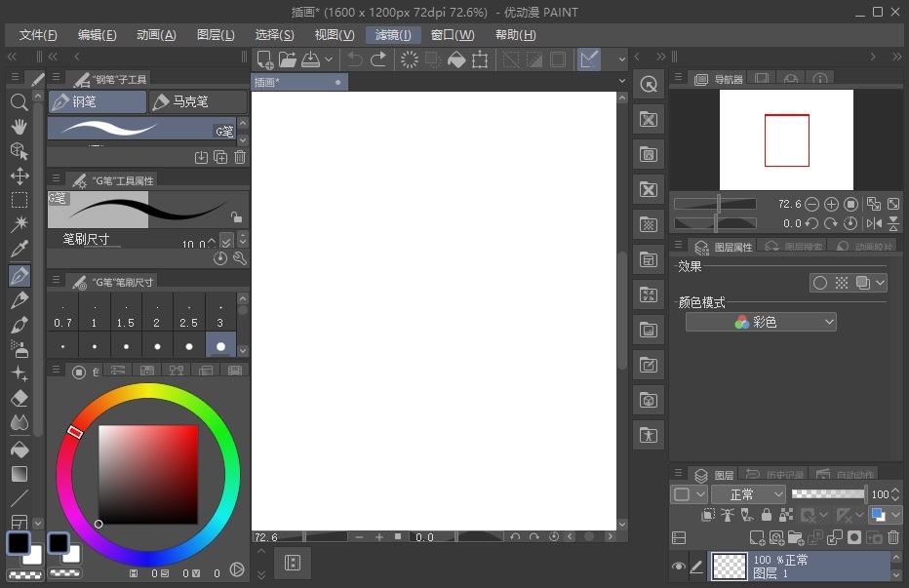
Task: Select the Fill bucket tool
Action: coord(20,448)
